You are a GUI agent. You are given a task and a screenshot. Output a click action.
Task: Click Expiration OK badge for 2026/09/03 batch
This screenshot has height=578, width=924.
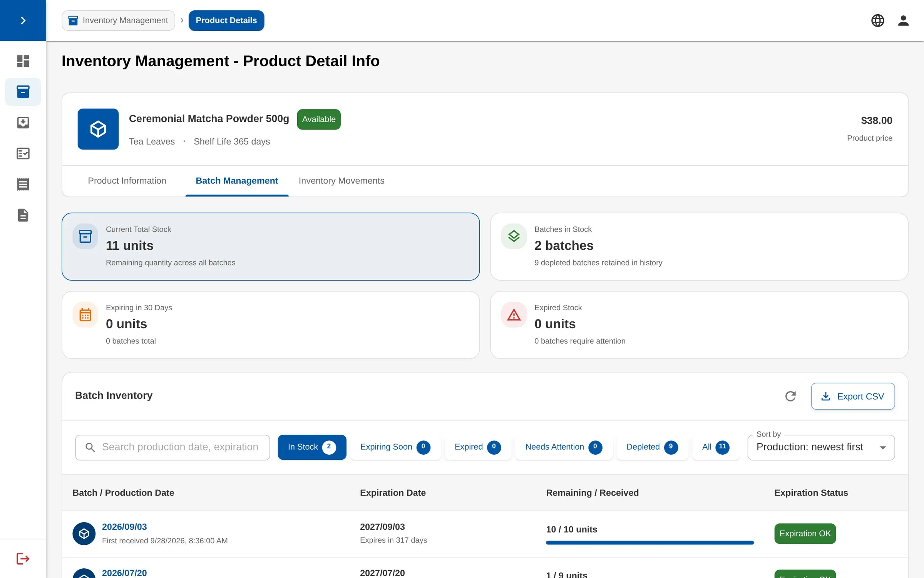(x=805, y=534)
